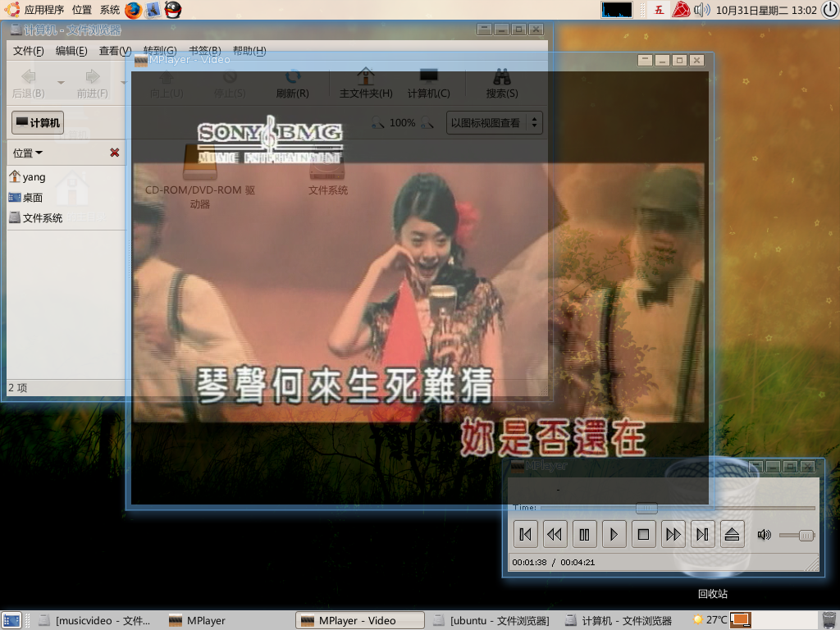Click the orange screen icon beside the weather

coord(741,620)
